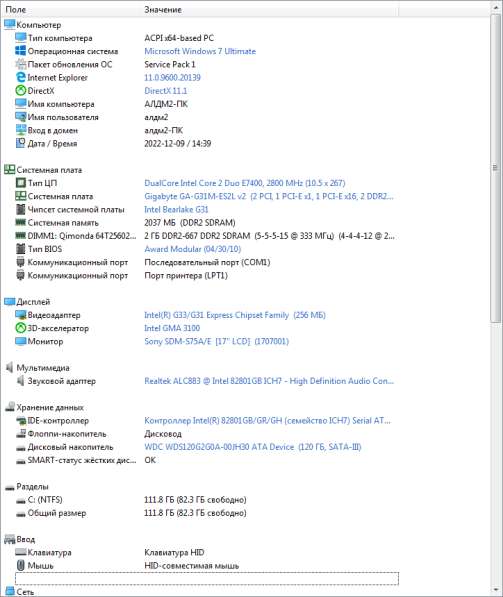Image resolution: width=503 pixels, height=597 pixels.
Task: Click the Клавиатура keyboard icon
Action: coord(20,552)
